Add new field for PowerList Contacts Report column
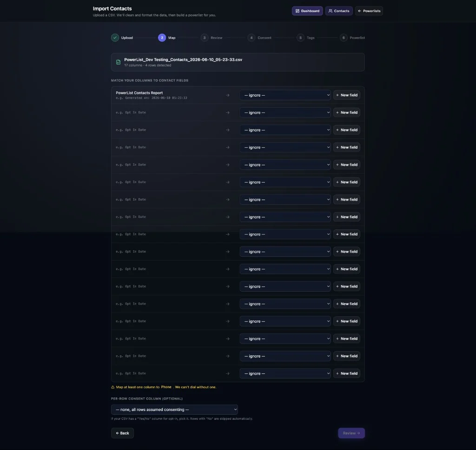This screenshot has width=476, height=450. (347, 95)
